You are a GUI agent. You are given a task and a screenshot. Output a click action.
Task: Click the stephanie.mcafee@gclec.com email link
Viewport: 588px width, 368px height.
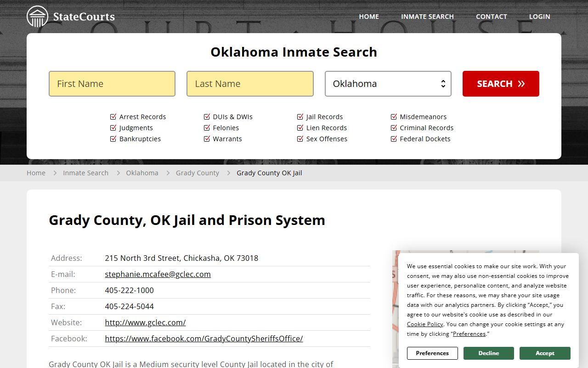(158, 274)
